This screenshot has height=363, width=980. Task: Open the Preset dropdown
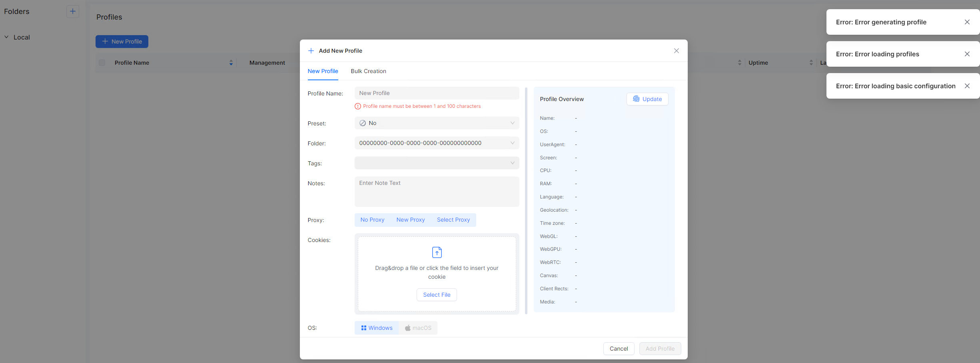(x=436, y=123)
